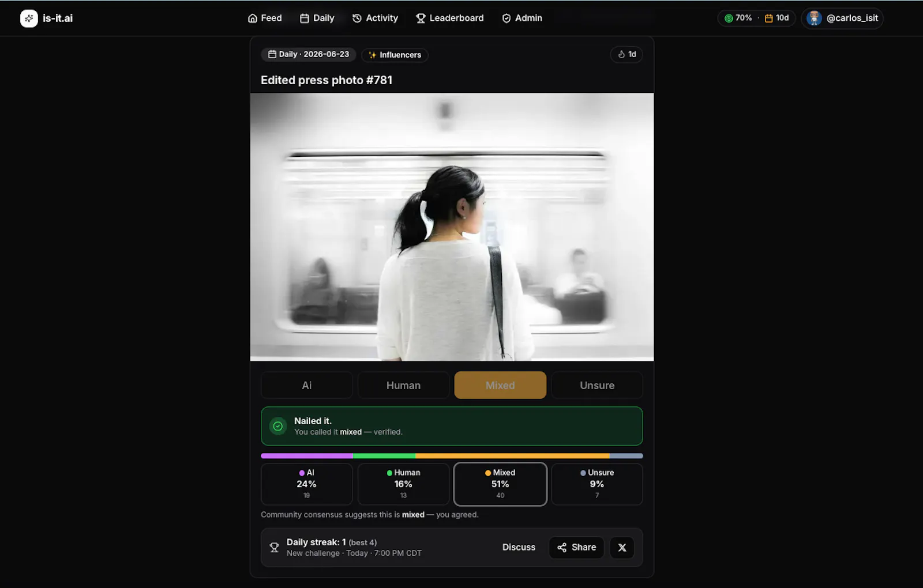
Task: Select the Unsure 9% result card
Action: click(597, 484)
